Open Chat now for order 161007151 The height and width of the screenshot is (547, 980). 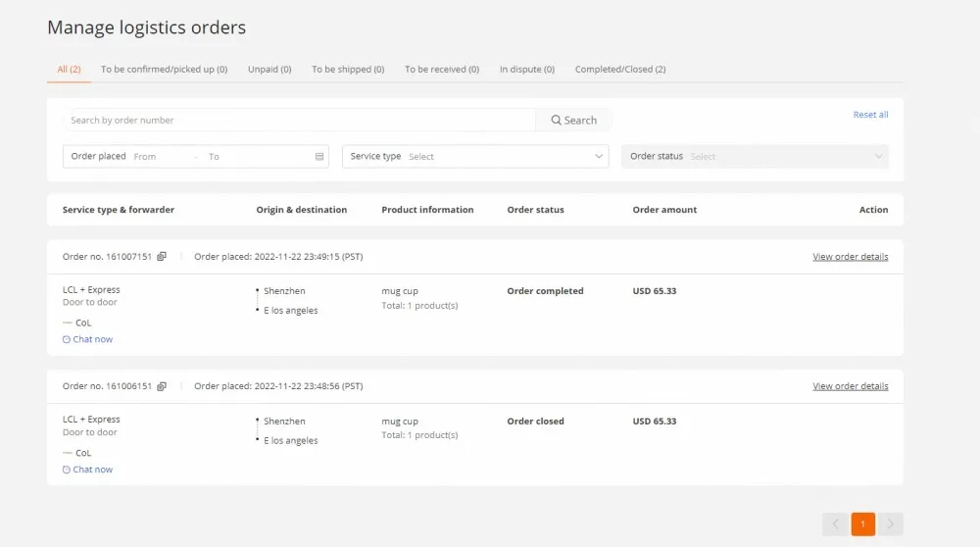[92, 339]
